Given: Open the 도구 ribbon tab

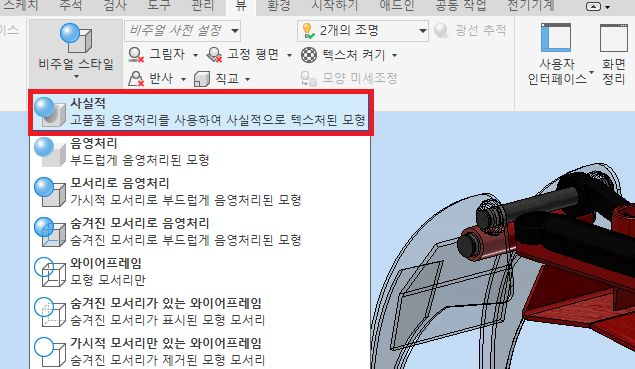Looking at the screenshot, I should coord(159,6).
